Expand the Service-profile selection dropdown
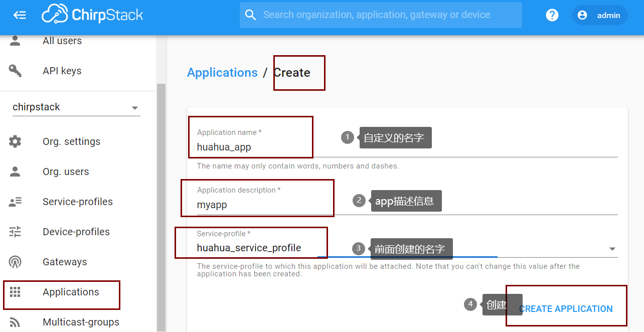This screenshot has height=332, width=644. [612, 248]
